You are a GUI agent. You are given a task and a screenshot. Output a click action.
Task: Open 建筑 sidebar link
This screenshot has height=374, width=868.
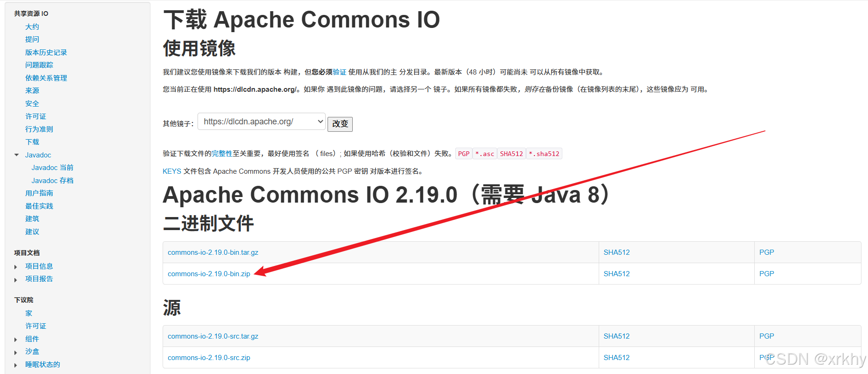click(32, 219)
